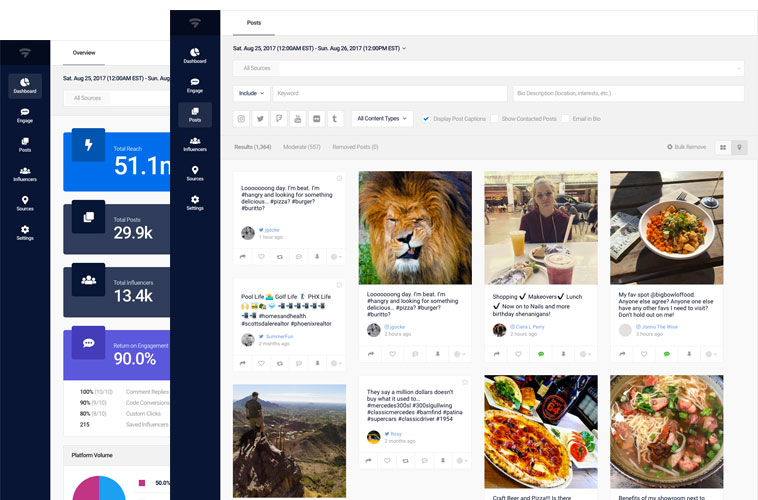758x500 pixels.
Task: Switch to map pin view icon
Action: (739, 147)
